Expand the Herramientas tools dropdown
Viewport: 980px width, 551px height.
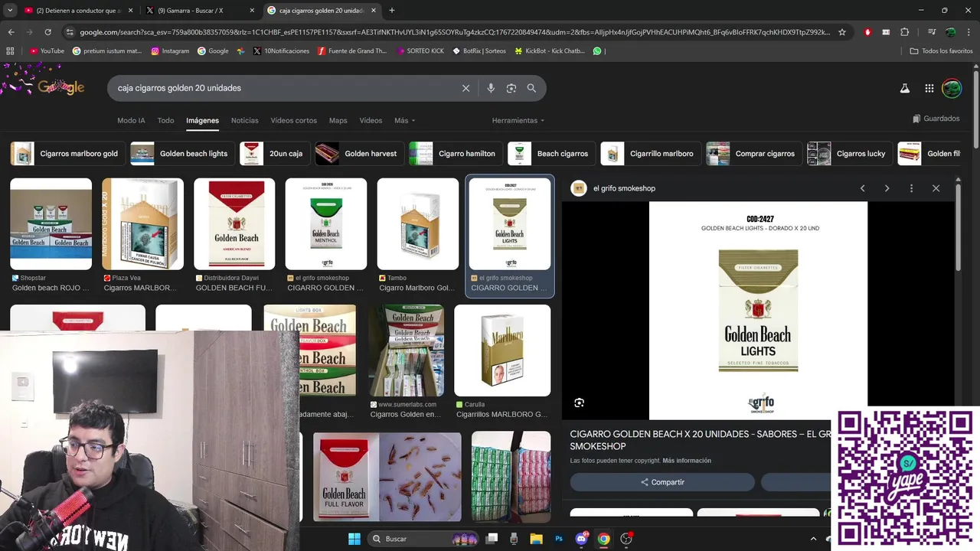click(x=518, y=121)
